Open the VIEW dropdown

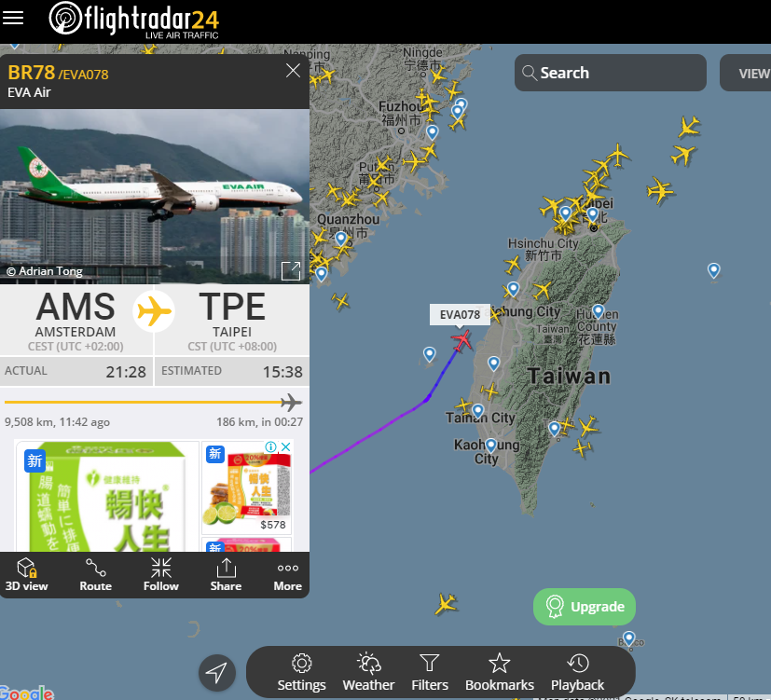coord(747,73)
